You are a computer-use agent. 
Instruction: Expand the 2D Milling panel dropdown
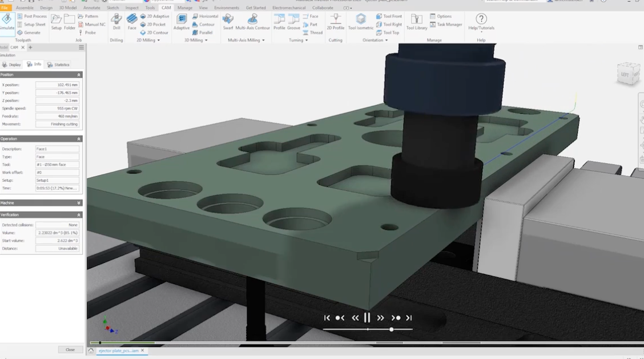[x=148, y=40]
